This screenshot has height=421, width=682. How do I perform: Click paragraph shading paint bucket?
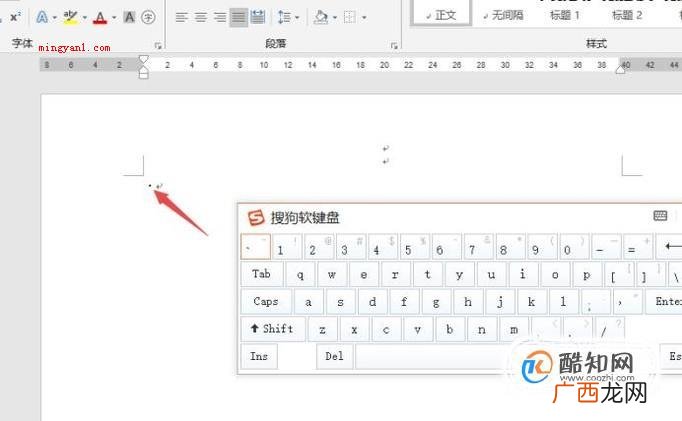(x=321, y=17)
